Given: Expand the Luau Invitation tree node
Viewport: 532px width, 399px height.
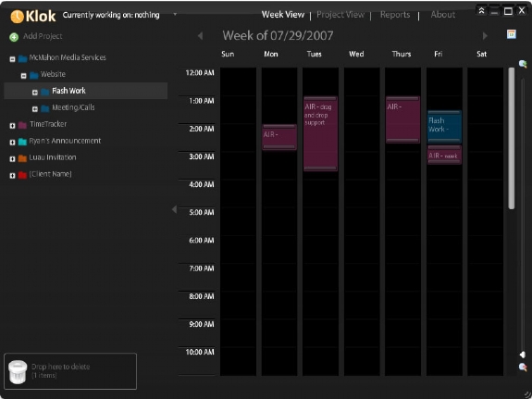Looking at the screenshot, I should coord(13,159).
